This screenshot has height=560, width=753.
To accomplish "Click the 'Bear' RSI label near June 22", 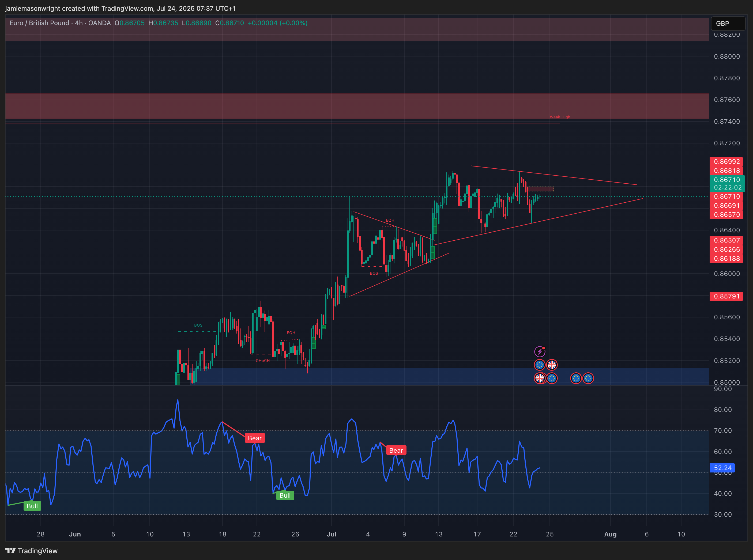I will 255,438.
